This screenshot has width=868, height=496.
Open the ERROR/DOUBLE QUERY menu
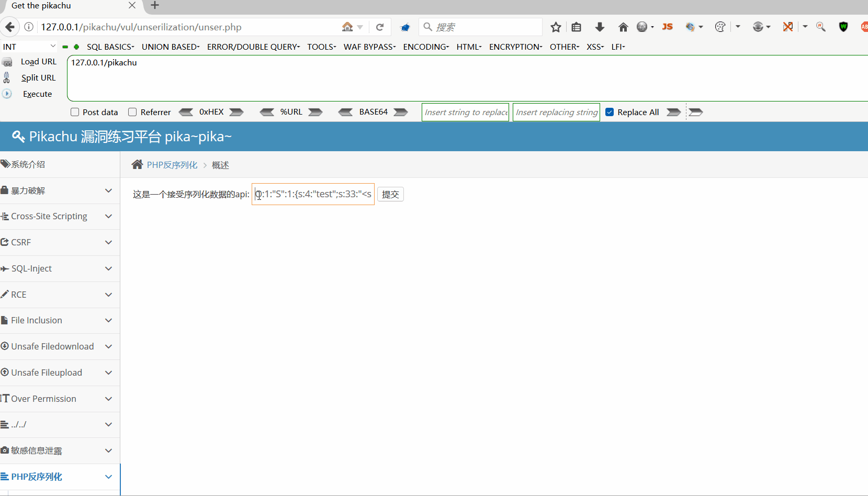point(253,47)
